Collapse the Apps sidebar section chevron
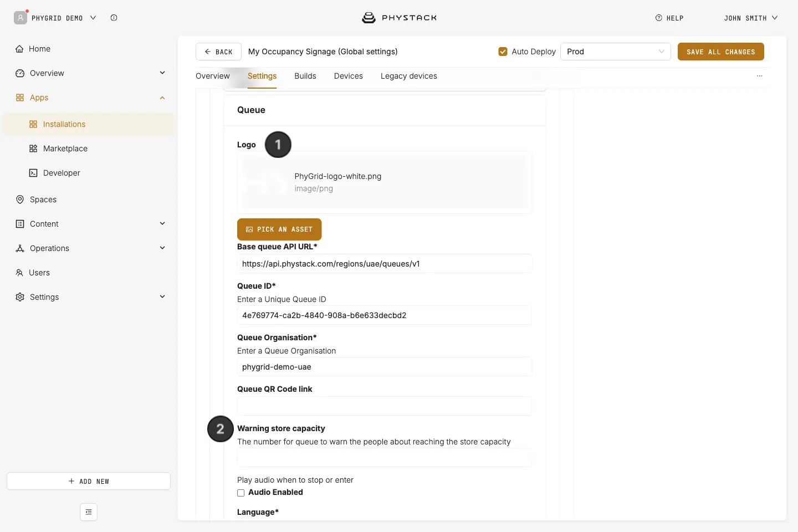 (x=162, y=98)
